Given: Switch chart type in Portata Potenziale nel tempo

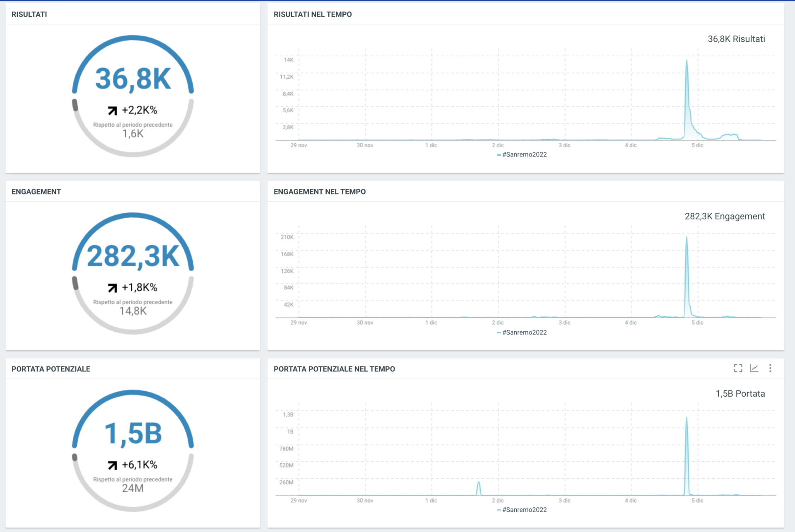Looking at the screenshot, I should (x=754, y=368).
